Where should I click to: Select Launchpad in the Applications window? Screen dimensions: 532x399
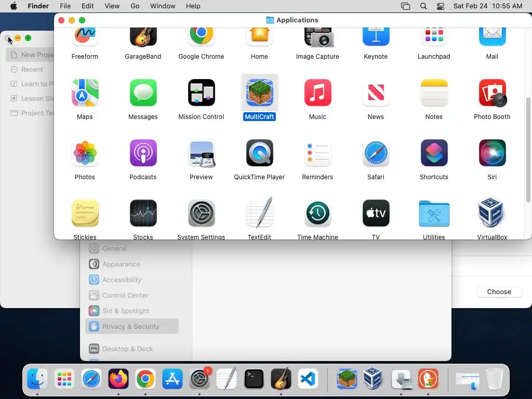pos(434,37)
